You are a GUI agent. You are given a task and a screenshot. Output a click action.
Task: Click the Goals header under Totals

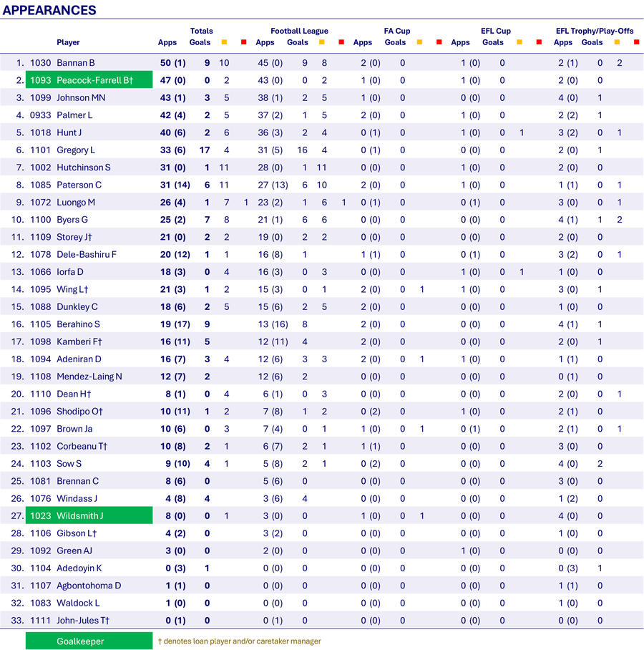[x=200, y=42]
